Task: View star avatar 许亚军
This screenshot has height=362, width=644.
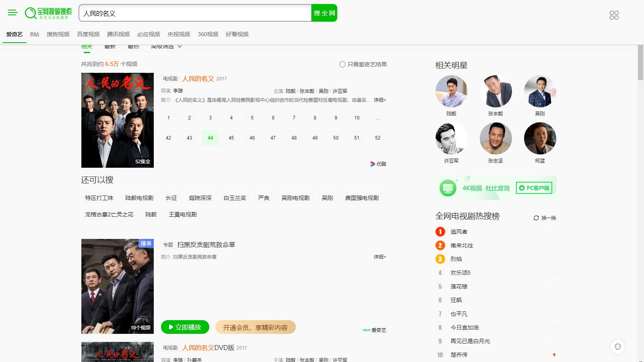Action: click(452, 138)
